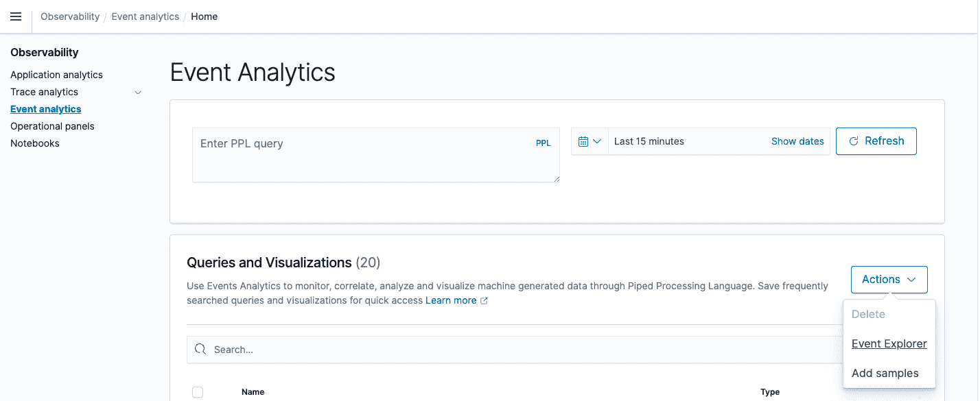Screen dimensions: 980x401
Task: Choose Add samples in the Actions menu
Action: click(885, 373)
